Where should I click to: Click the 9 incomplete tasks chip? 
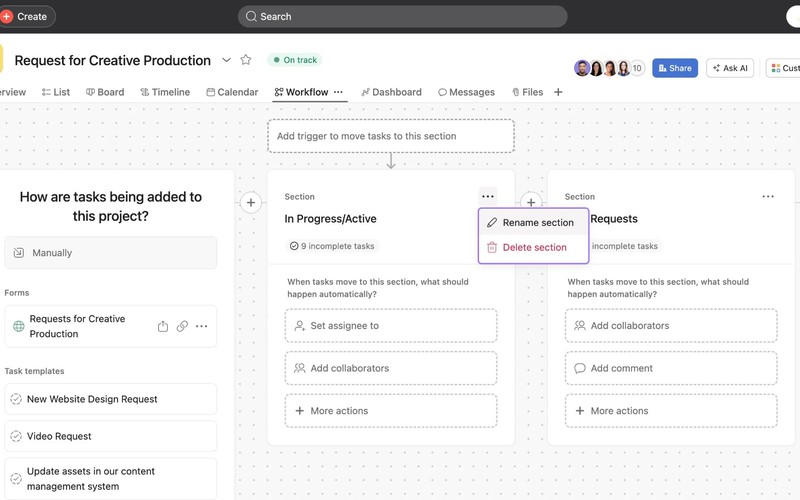pyautogui.click(x=332, y=246)
